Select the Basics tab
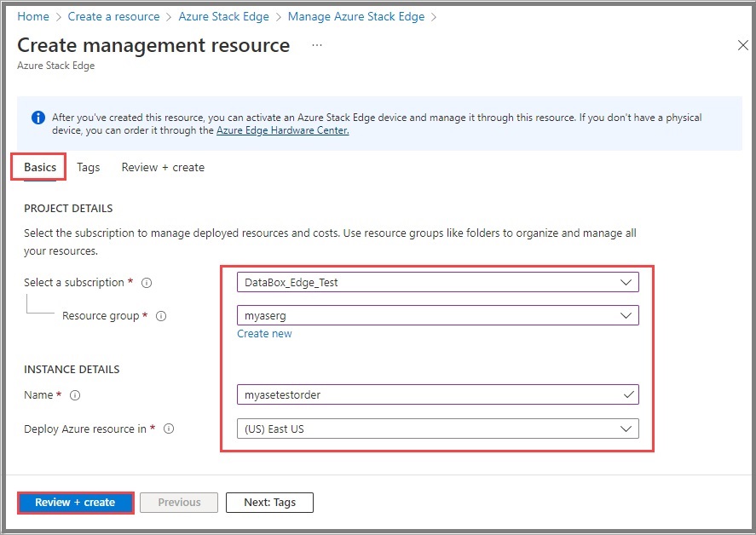The width and height of the screenshot is (756, 535). pos(38,167)
